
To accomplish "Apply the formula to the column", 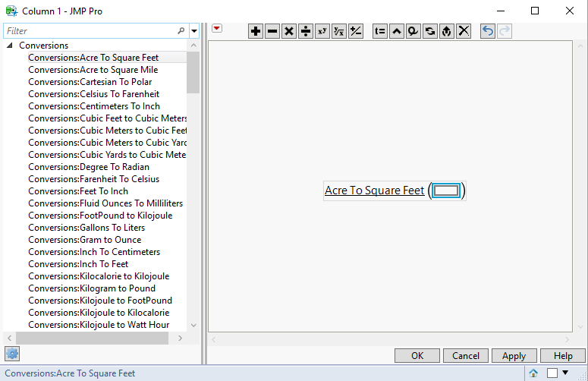I will pos(514,355).
